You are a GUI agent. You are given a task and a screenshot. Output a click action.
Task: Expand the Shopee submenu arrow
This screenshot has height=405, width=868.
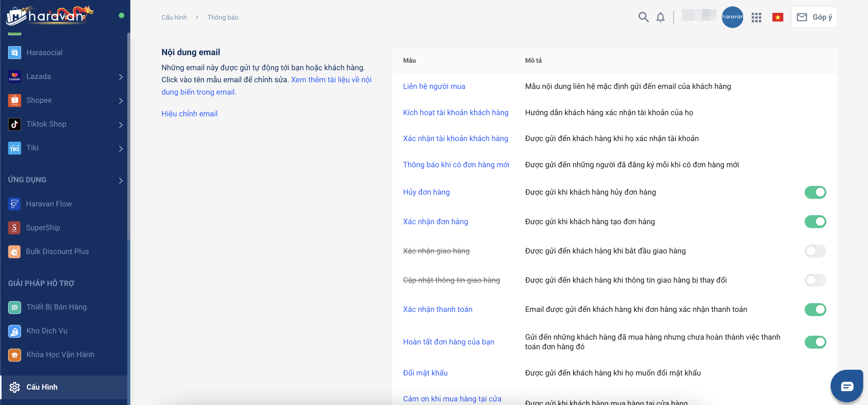tap(121, 101)
